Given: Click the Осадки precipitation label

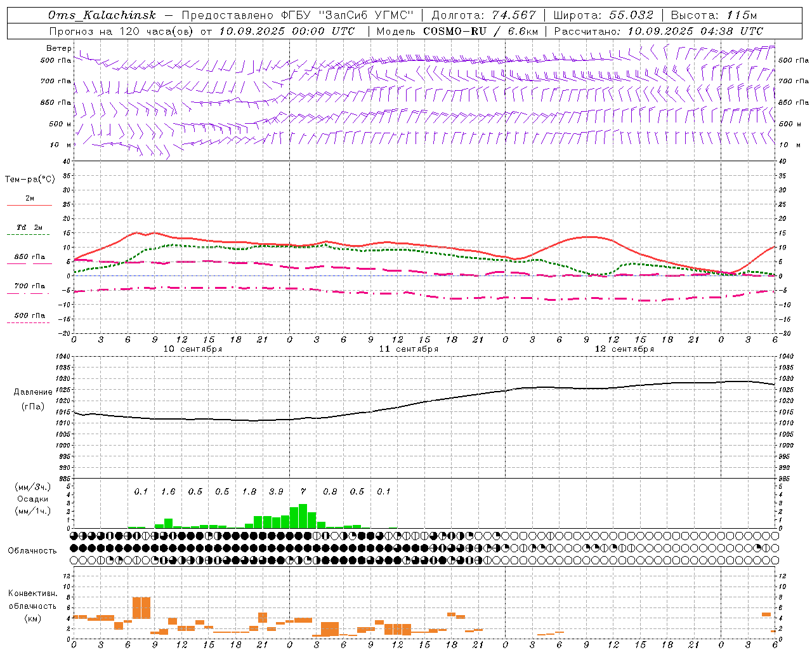Looking at the screenshot, I should pyautogui.click(x=33, y=499).
